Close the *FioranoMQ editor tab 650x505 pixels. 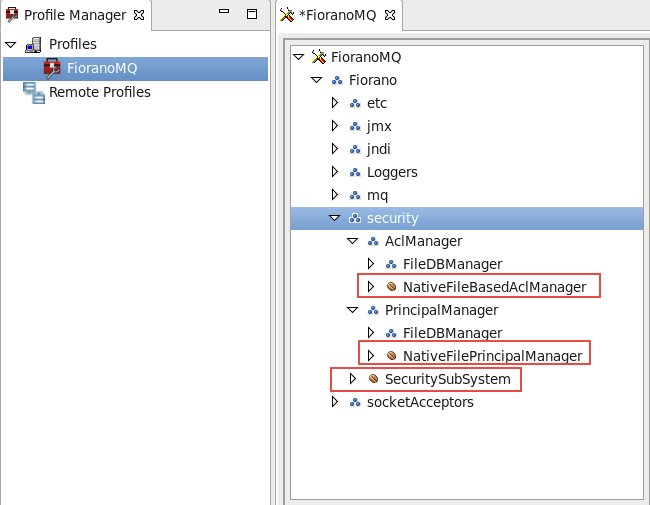pyautogui.click(x=390, y=15)
